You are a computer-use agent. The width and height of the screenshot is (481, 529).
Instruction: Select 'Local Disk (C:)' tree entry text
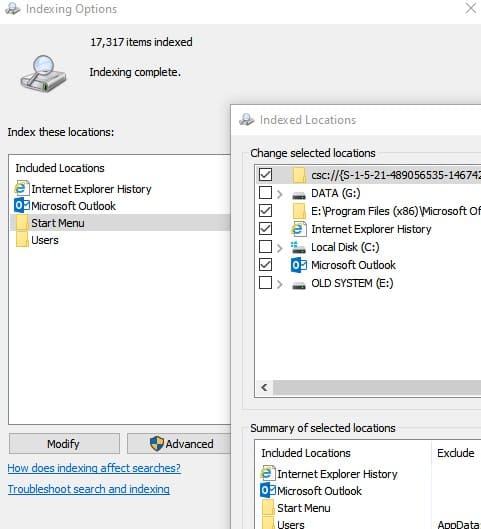pyautogui.click(x=345, y=247)
